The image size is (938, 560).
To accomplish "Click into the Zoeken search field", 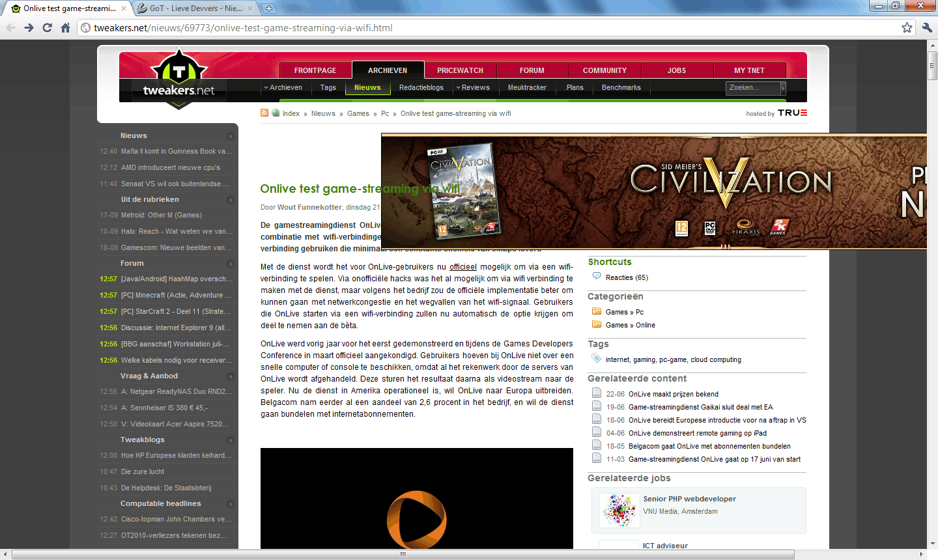I will (753, 88).
